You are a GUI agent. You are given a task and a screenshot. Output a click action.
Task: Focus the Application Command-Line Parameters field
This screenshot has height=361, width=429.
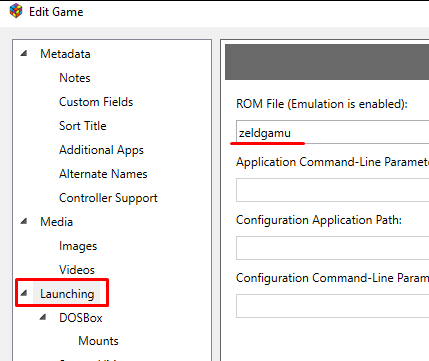(332, 190)
